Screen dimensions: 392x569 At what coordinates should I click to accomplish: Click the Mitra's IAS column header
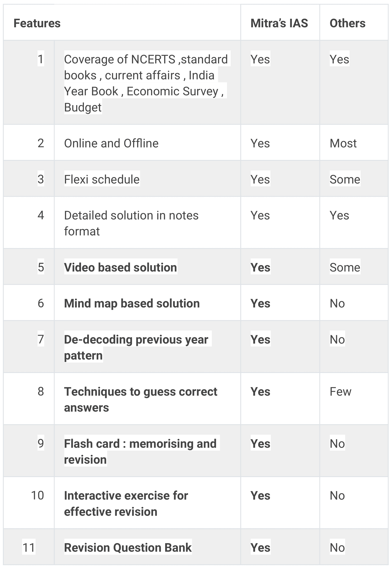click(x=279, y=23)
